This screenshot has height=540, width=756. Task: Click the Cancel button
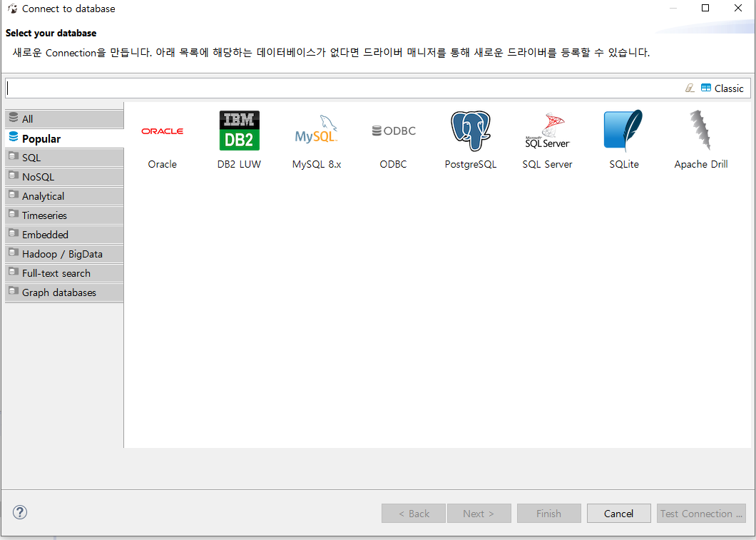(x=618, y=514)
